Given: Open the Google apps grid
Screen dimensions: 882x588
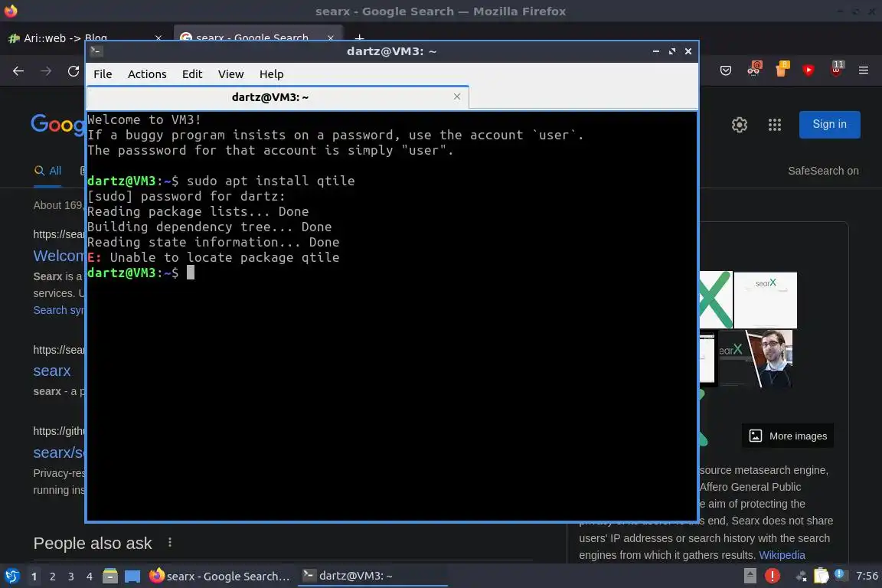Looking at the screenshot, I should pyautogui.click(x=775, y=124).
